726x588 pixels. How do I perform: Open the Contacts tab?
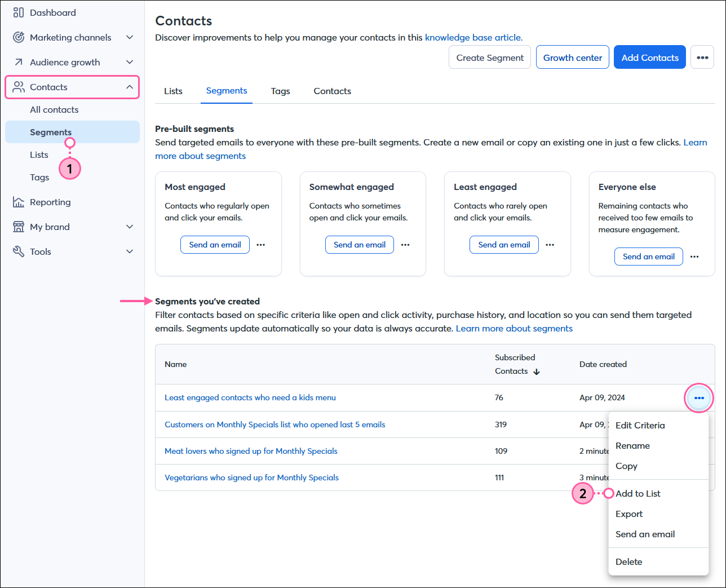click(333, 91)
